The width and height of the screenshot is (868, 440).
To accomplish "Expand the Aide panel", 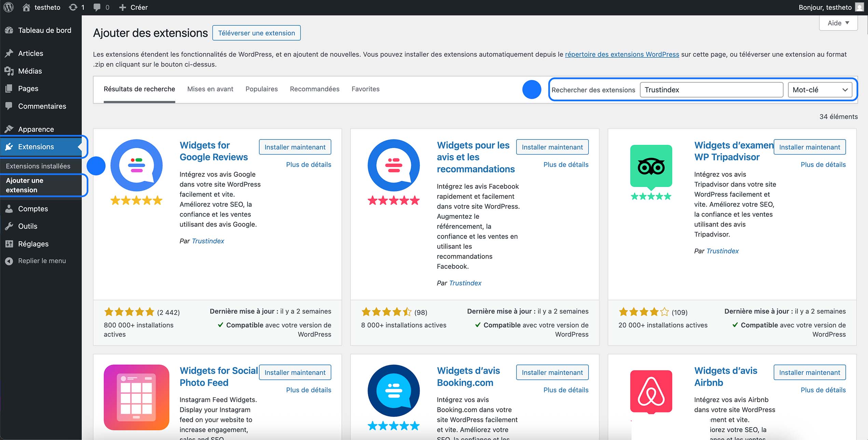I will coord(838,23).
